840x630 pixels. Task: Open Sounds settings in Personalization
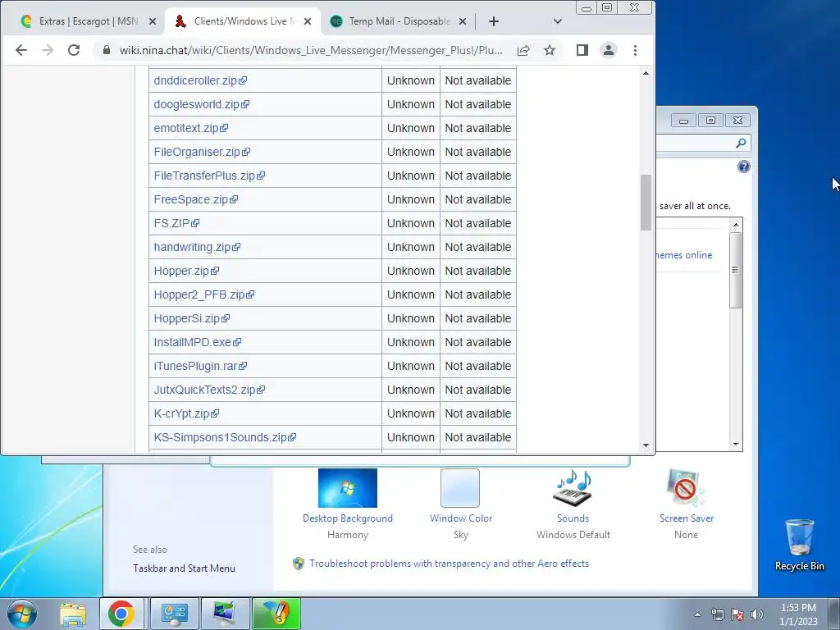(x=573, y=504)
